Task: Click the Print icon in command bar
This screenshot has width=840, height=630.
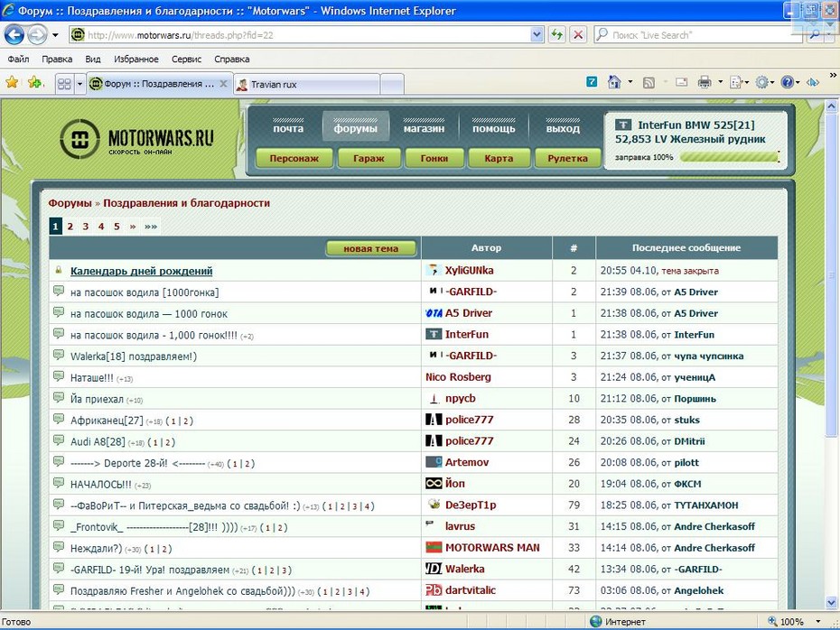Action: point(705,82)
